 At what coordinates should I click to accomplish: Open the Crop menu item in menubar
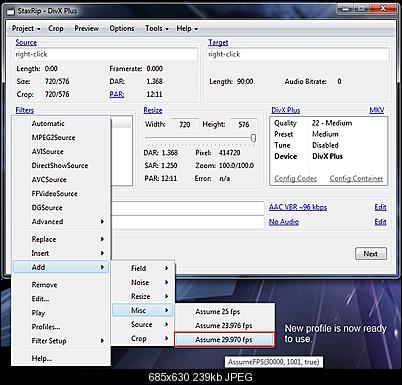(x=56, y=29)
